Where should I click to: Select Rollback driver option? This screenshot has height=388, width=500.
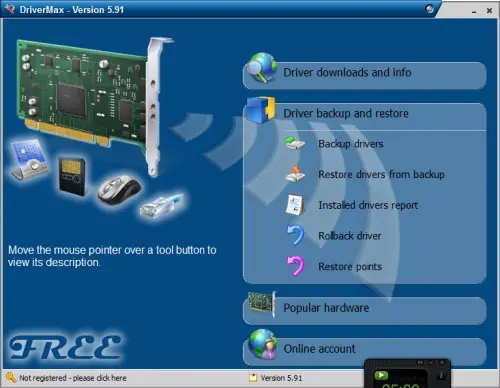[x=350, y=236]
